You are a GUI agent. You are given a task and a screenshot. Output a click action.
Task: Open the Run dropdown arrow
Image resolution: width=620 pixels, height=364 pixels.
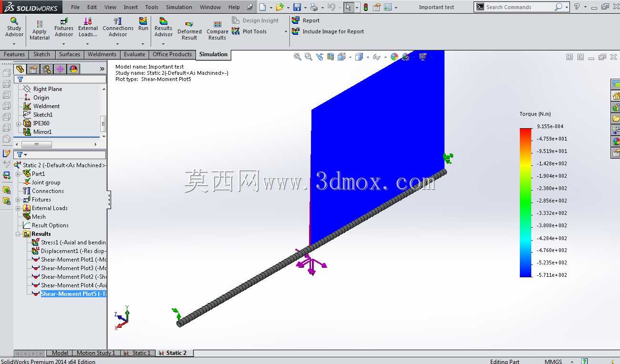144,44
